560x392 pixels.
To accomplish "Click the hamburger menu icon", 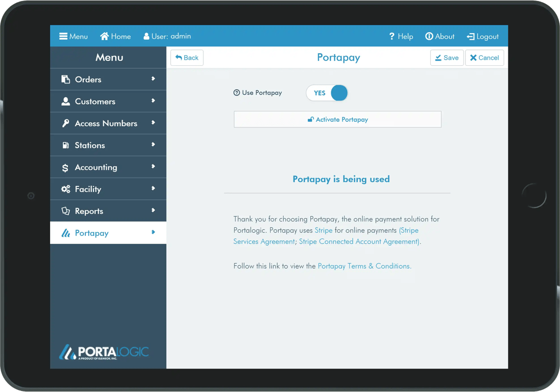I will (63, 36).
